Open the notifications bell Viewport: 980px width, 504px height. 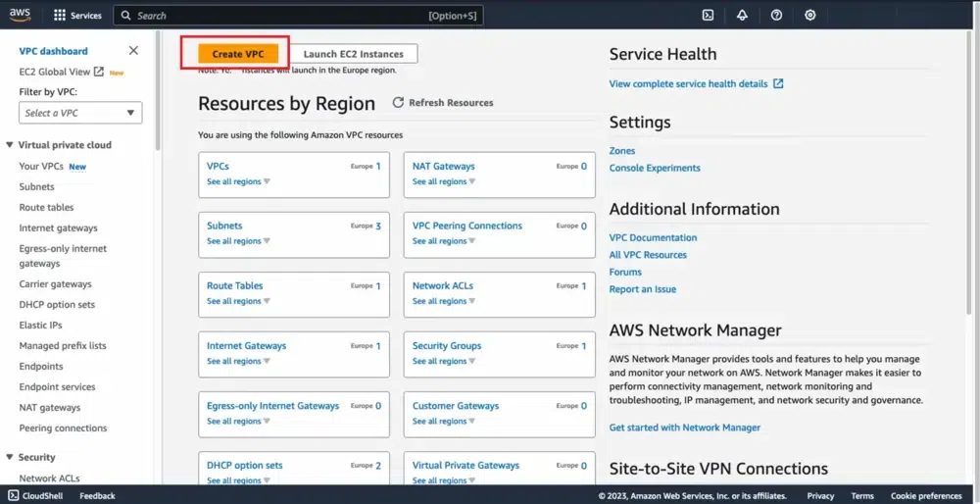(742, 16)
